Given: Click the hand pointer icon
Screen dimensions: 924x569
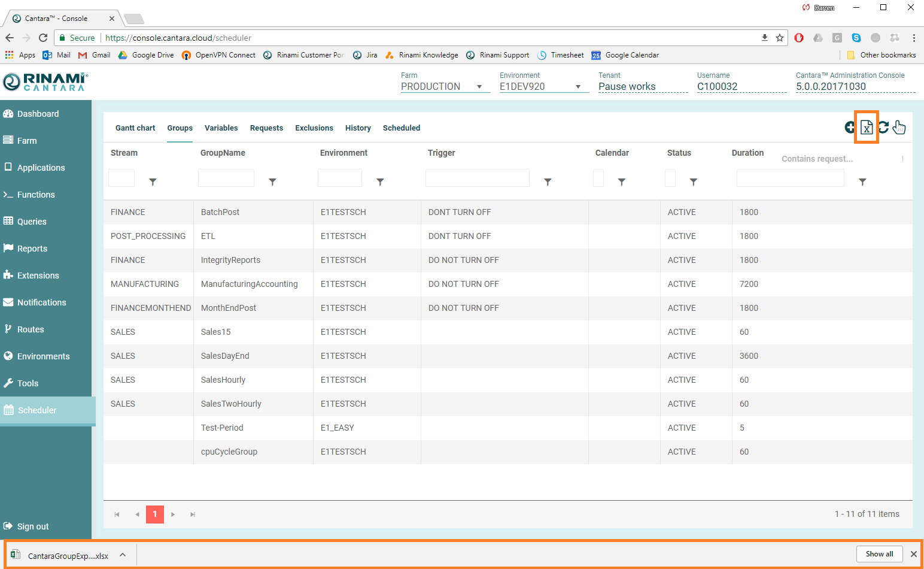Looking at the screenshot, I should 899,127.
